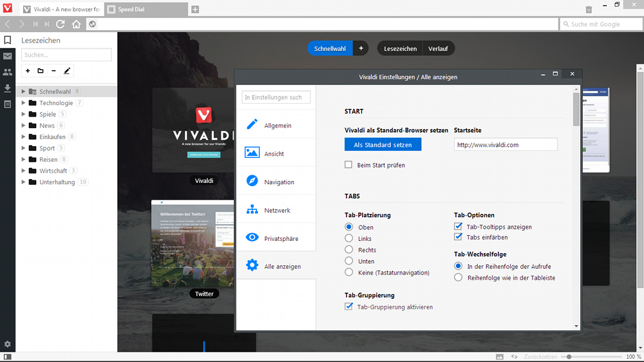644x362 pixels.
Task: Select Alle anzeigen settings section
Action: 276,266
